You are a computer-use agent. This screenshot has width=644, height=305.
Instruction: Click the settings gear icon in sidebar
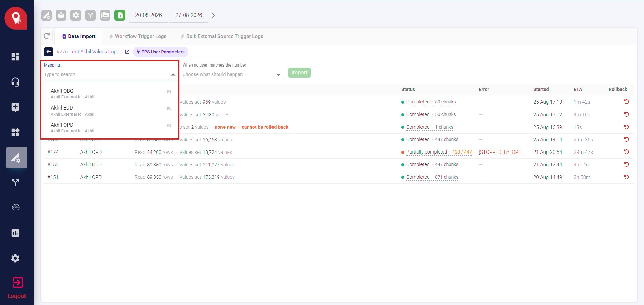click(x=15, y=258)
